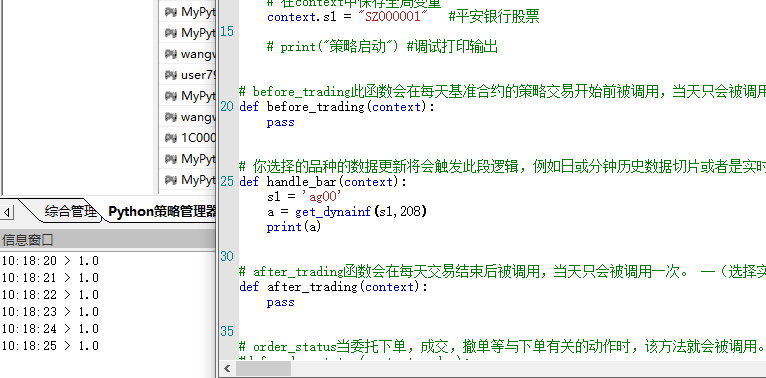Image resolution: width=766 pixels, height=378 pixels.
Task: Click line number 25 in the gutter
Action: [227, 182]
